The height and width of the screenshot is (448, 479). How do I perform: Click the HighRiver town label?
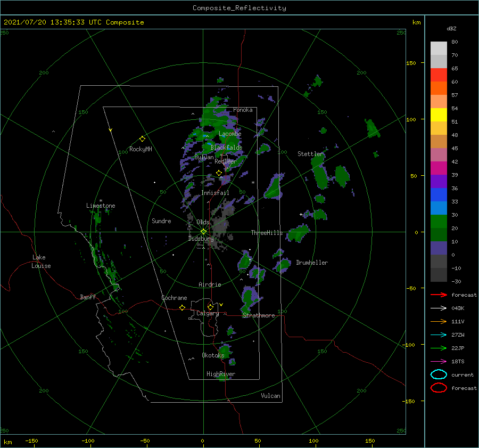coord(221,374)
